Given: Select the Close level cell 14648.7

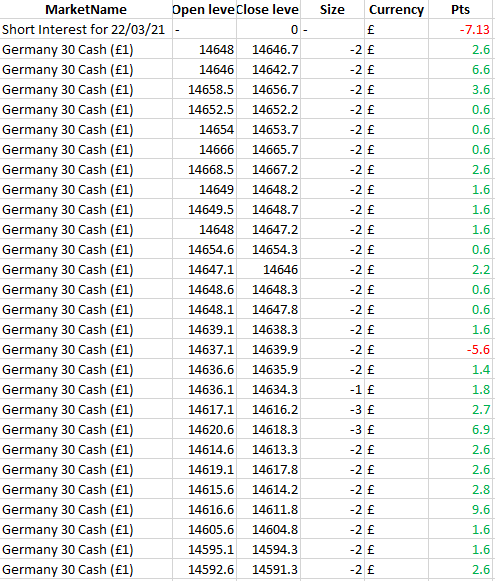Looking at the screenshot, I should coord(268,209).
